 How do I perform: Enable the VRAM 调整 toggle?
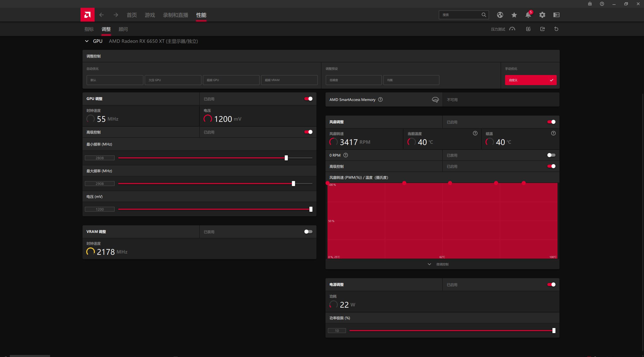(308, 232)
